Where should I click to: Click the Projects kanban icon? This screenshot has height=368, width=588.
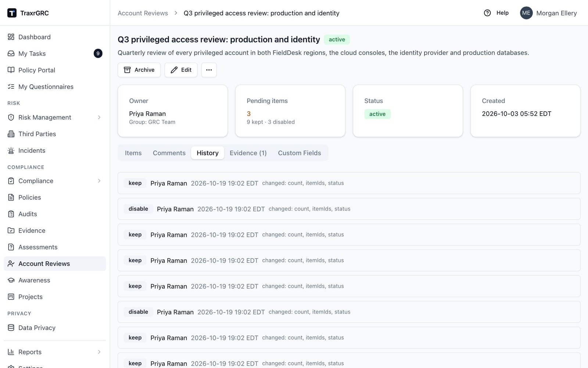coord(11,297)
